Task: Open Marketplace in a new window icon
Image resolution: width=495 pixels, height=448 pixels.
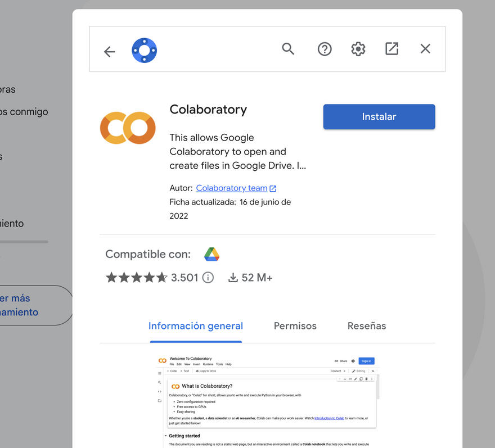Action: tap(391, 48)
